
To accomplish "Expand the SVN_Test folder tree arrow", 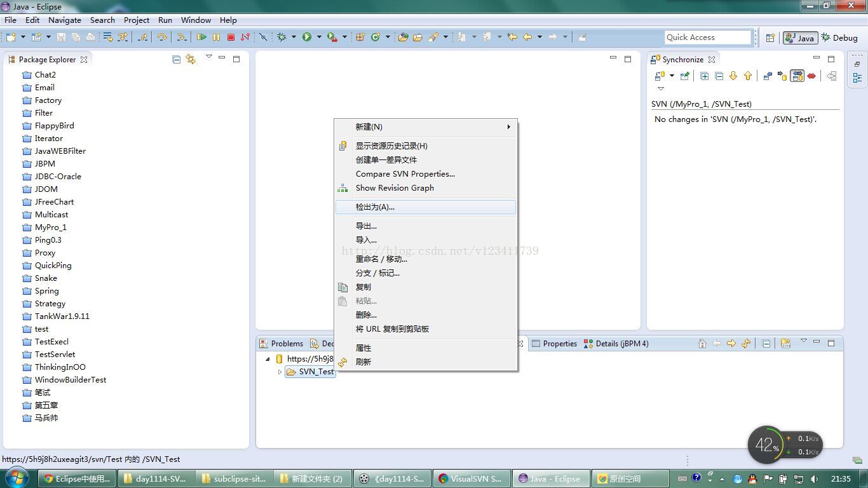I will coord(280,372).
